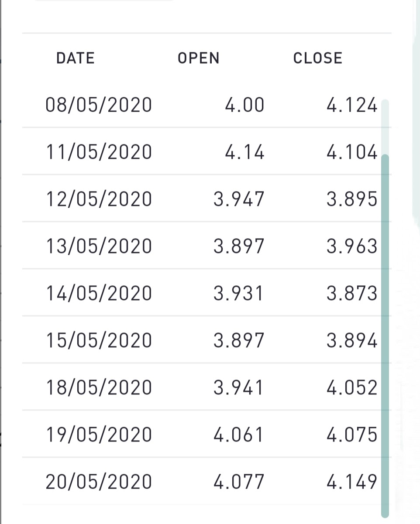Screen dimensions: 420x524
Task: Click the CLOSE column header
Action: pos(317,58)
